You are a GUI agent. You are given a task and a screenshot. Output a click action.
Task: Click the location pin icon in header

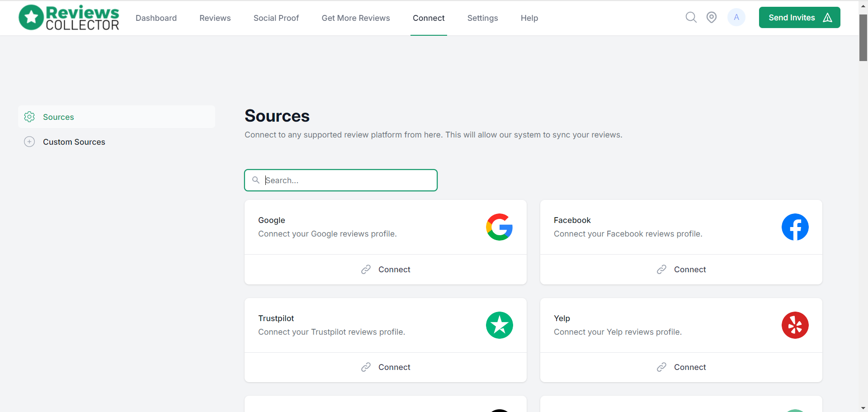[x=712, y=18]
